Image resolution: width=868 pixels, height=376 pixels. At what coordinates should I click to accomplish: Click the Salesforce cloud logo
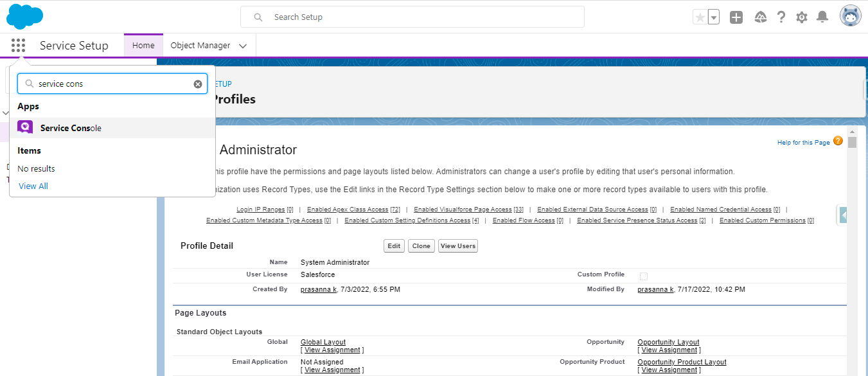(x=25, y=16)
